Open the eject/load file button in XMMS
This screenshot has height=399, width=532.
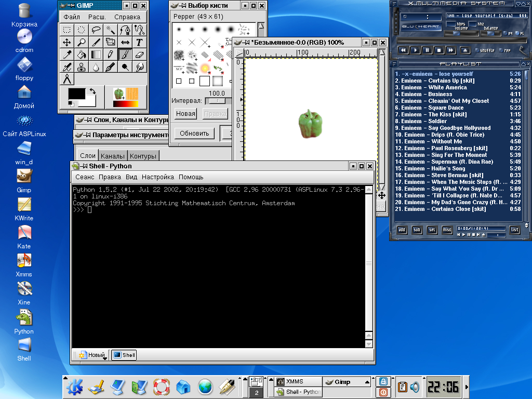coord(465,50)
